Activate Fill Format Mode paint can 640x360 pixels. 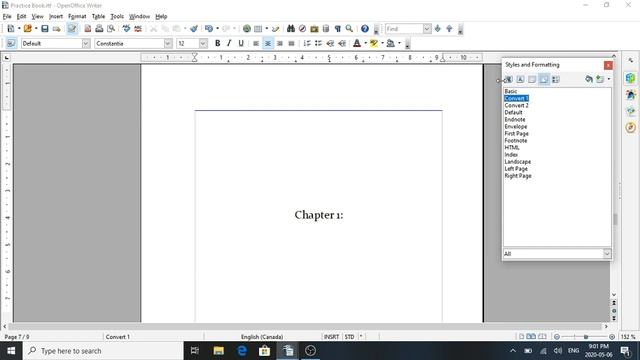coord(589,79)
